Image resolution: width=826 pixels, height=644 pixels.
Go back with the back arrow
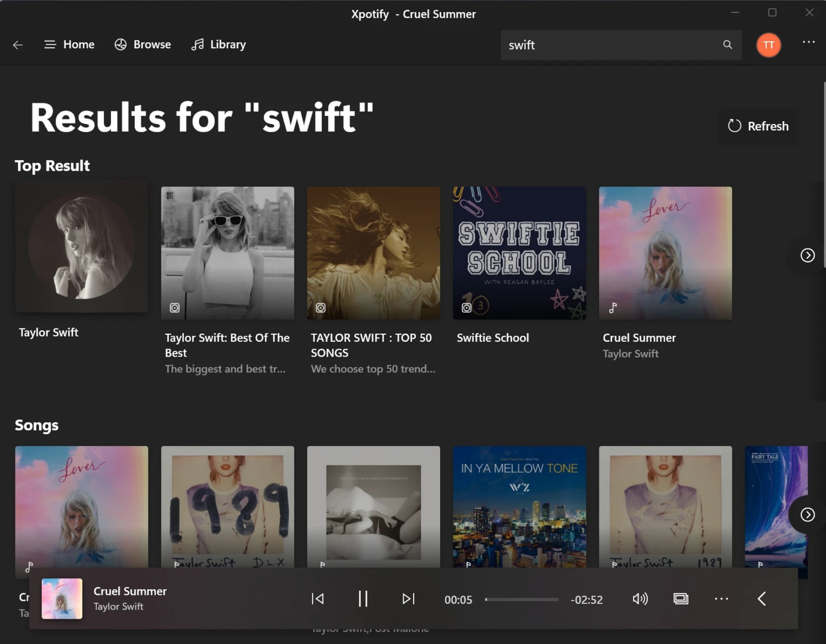coord(18,45)
